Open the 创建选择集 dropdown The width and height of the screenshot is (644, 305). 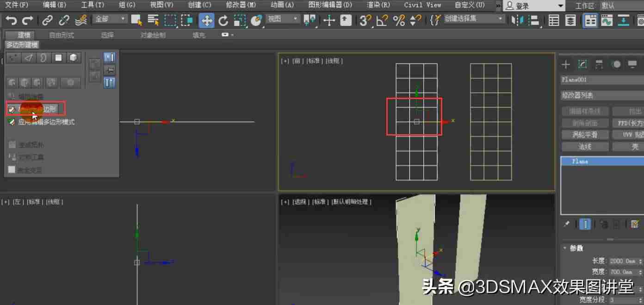tap(474, 19)
